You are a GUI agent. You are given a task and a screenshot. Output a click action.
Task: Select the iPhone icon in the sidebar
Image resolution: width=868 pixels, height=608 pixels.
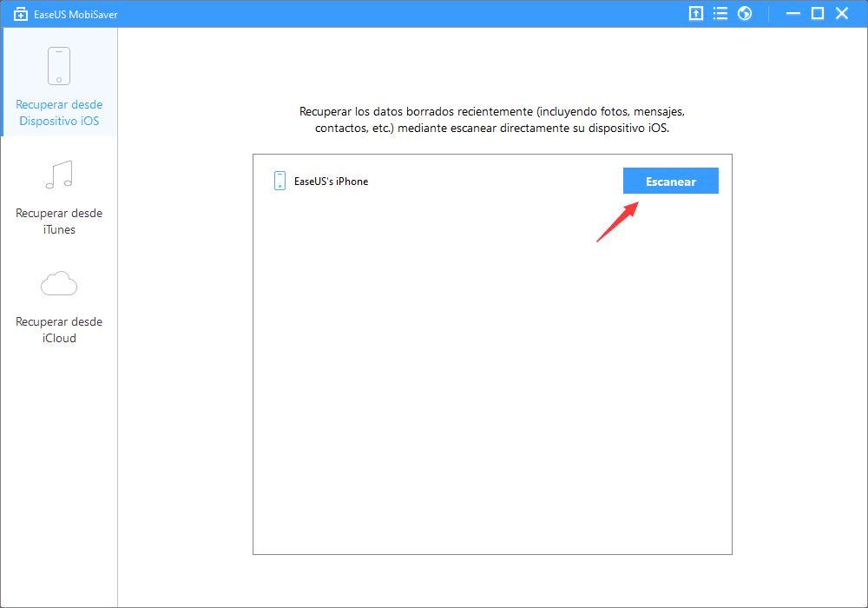coord(59,66)
